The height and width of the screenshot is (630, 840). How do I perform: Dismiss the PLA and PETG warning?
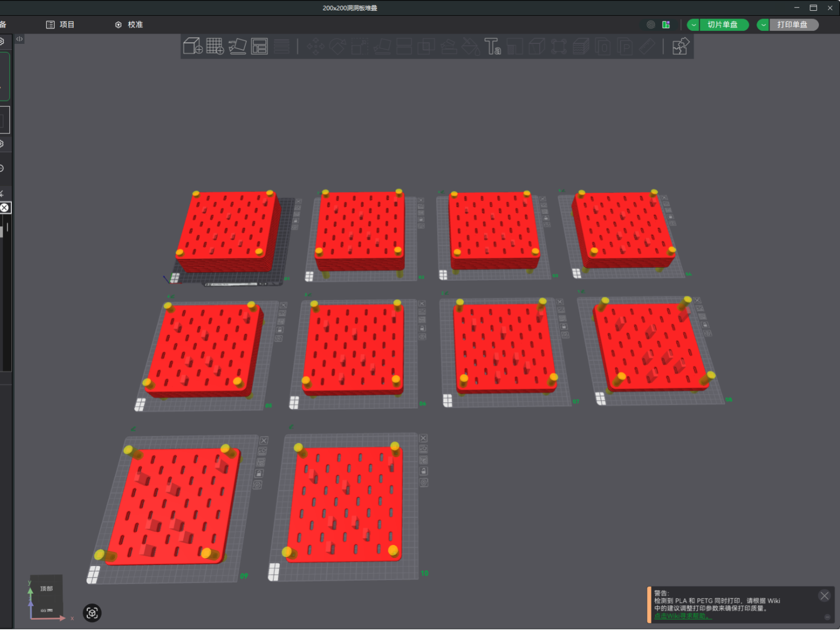point(824,596)
